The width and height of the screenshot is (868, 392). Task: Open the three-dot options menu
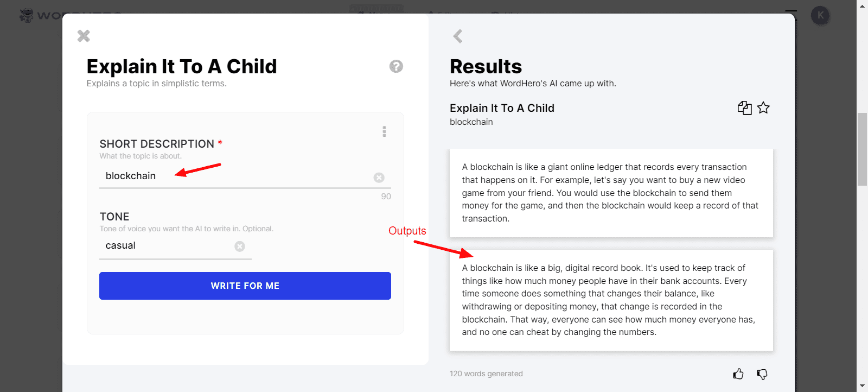tap(384, 131)
